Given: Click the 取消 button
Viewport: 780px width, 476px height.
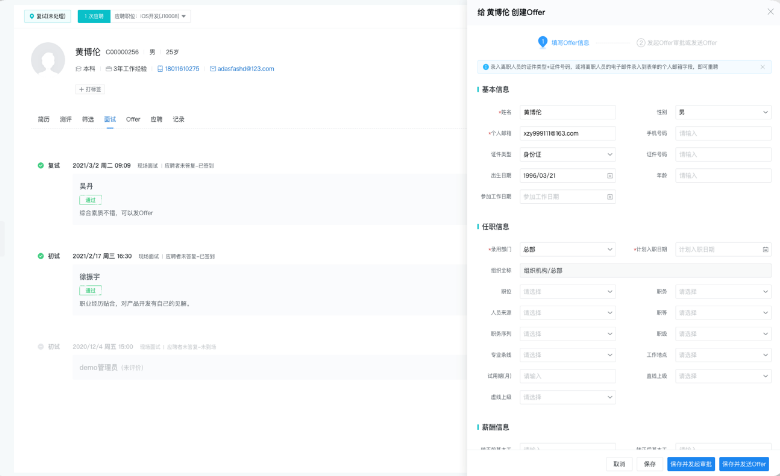Looking at the screenshot, I should (619, 464).
